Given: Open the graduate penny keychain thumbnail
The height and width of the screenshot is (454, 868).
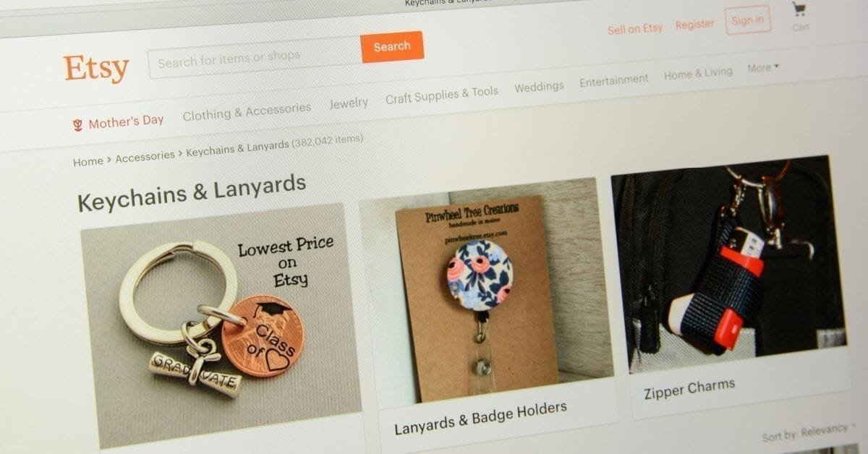Looking at the screenshot, I should pyautogui.click(x=221, y=325).
